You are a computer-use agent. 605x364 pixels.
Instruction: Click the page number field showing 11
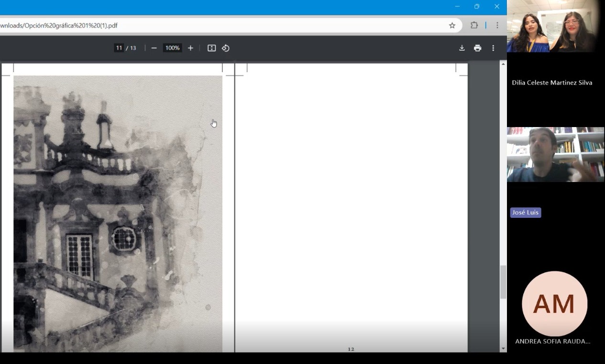click(119, 48)
